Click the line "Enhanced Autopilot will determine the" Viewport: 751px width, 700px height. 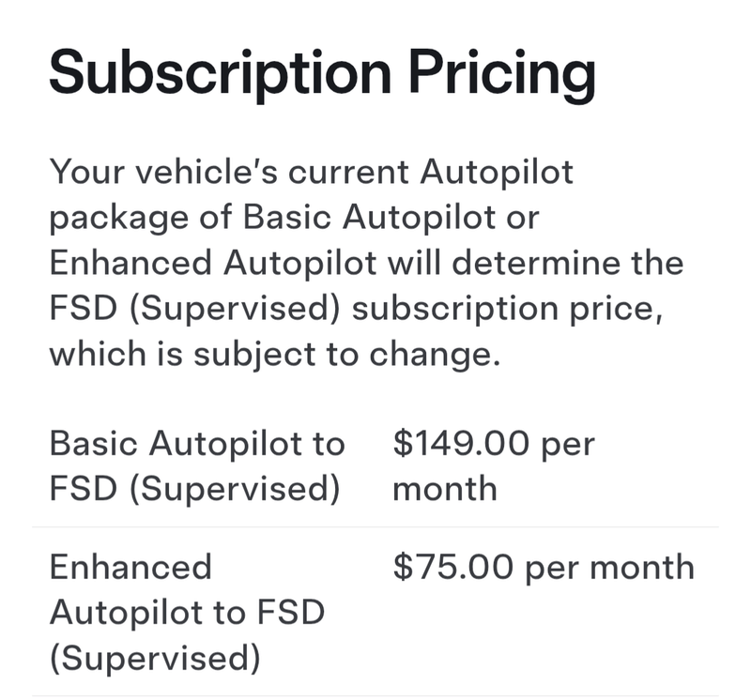coord(366,263)
